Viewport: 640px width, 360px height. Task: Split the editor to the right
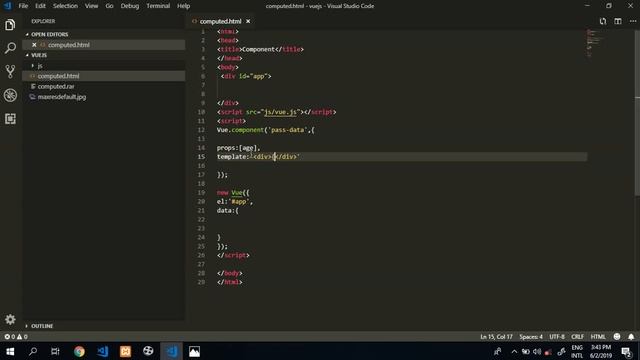(618, 21)
